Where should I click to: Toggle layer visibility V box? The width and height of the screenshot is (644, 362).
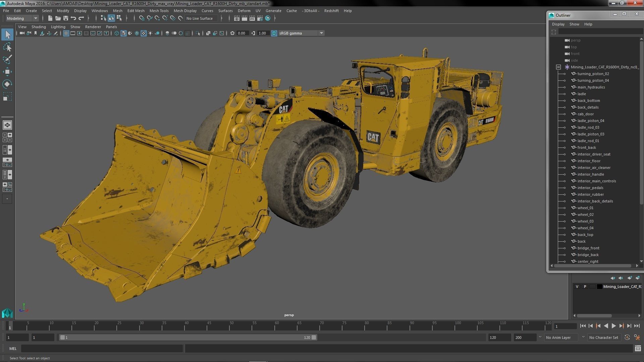click(x=577, y=287)
